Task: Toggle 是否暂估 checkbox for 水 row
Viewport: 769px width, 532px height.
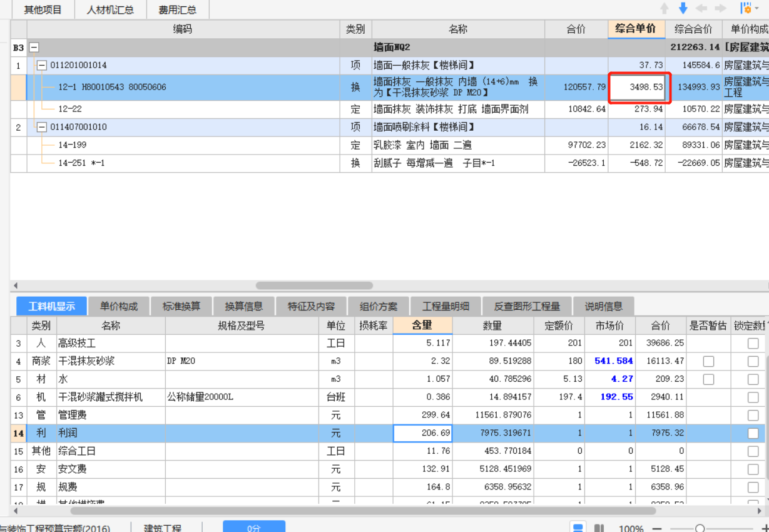Action: tap(708, 379)
